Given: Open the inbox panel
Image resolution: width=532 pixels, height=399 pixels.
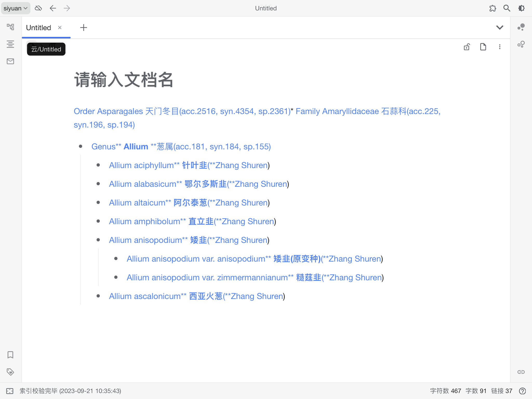Looking at the screenshot, I should [10, 61].
